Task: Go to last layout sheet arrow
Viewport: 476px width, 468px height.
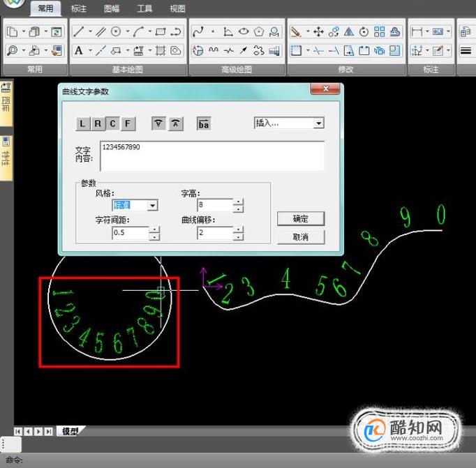Action: tap(48, 431)
